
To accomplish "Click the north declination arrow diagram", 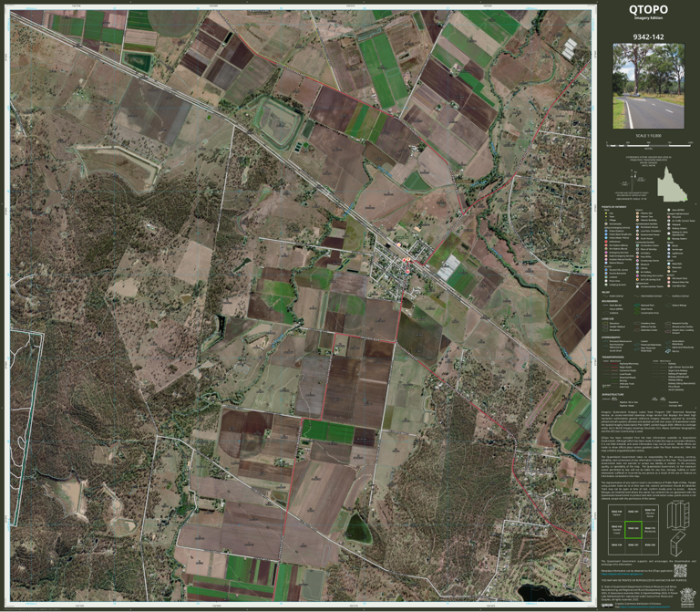I will (633, 181).
